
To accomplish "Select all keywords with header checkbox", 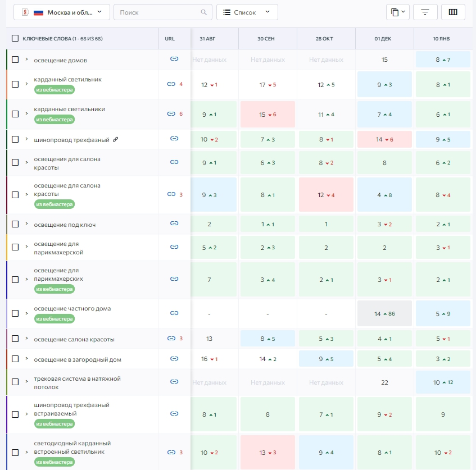I will pos(15,38).
